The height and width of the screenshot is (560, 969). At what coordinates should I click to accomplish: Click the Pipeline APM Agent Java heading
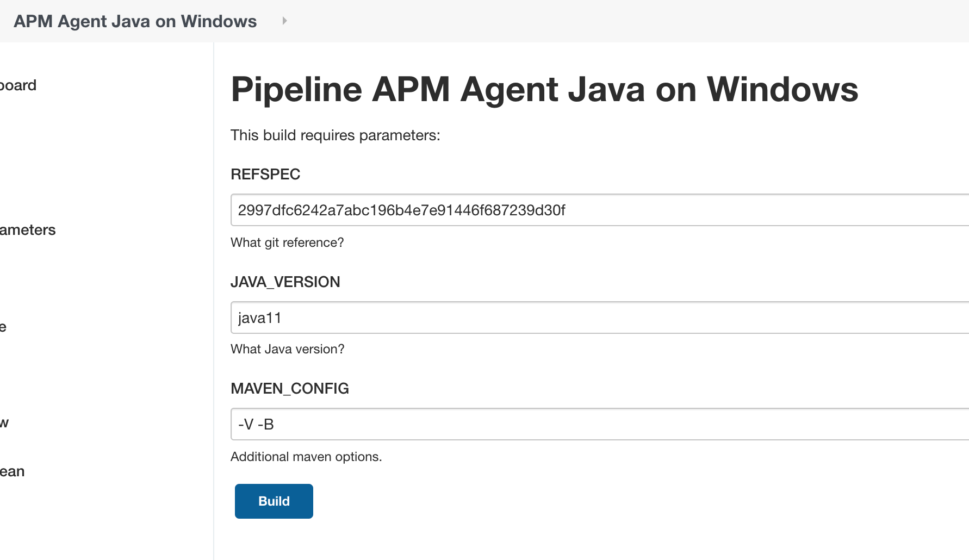[x=544, y=89]
